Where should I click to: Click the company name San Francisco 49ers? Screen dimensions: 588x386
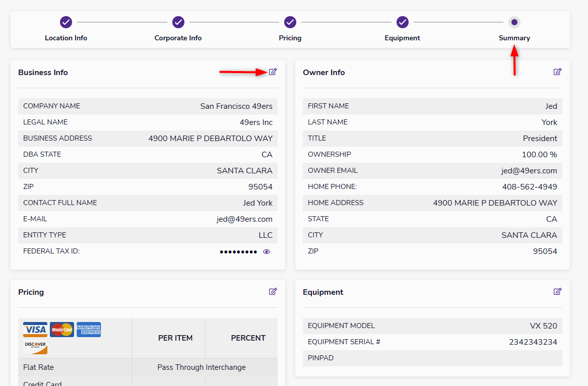click(236, 106)
